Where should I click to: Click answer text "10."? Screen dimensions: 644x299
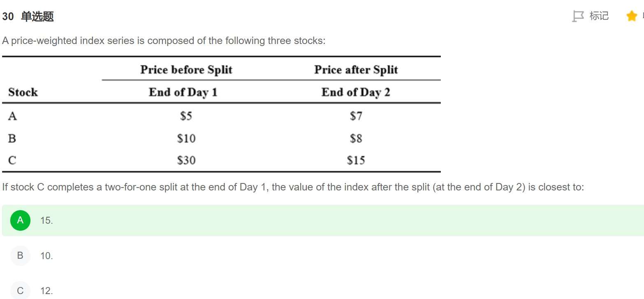click(x=46, y=256)
